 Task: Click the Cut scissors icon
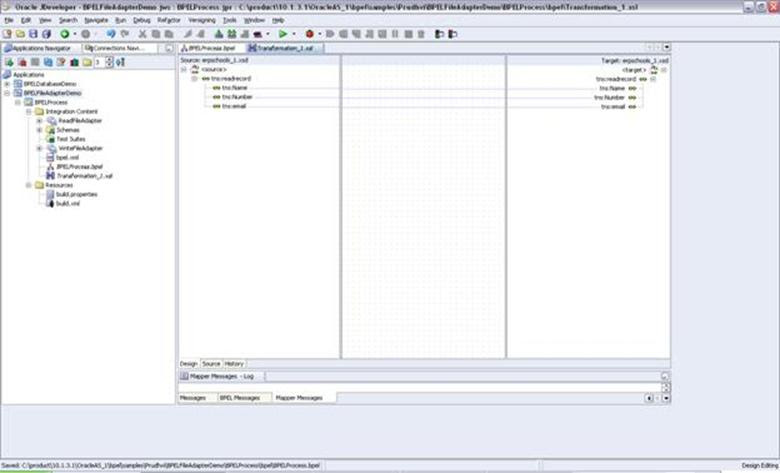click(142, 34)
